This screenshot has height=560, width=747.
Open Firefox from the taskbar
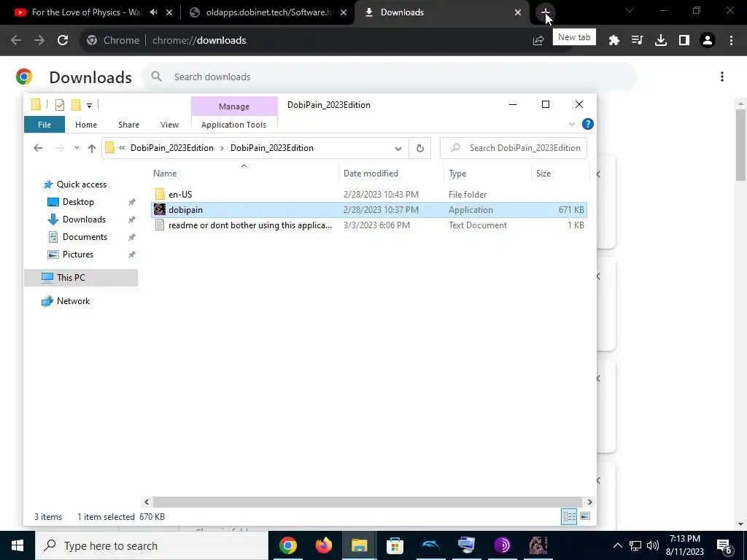pyautogui.click(x=323, y=545)
